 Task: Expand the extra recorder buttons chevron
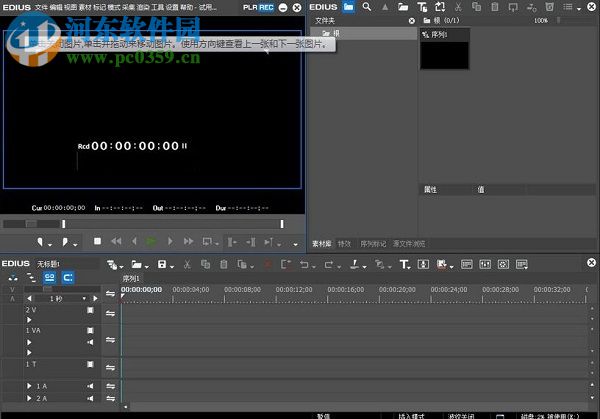point(295,244)
